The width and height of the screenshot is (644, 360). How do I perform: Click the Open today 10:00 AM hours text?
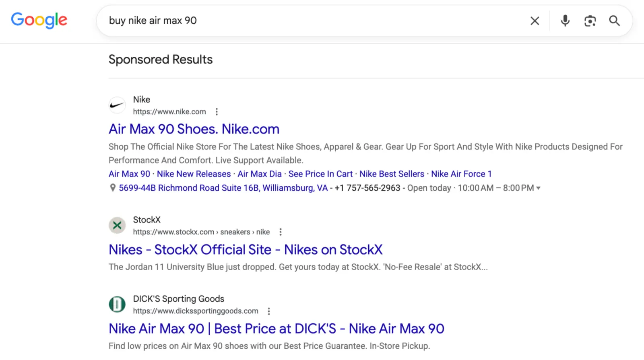[471, 188]
